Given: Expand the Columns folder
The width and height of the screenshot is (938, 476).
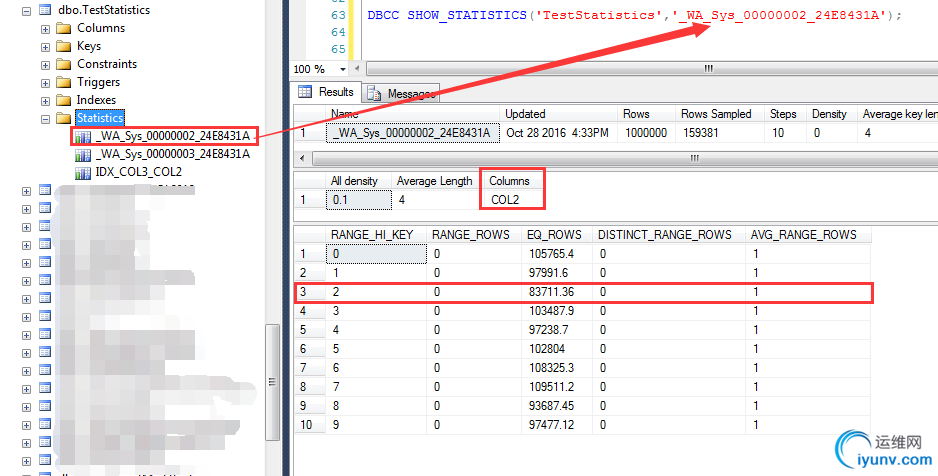Looking at the screenshot, I should point(45,29).
